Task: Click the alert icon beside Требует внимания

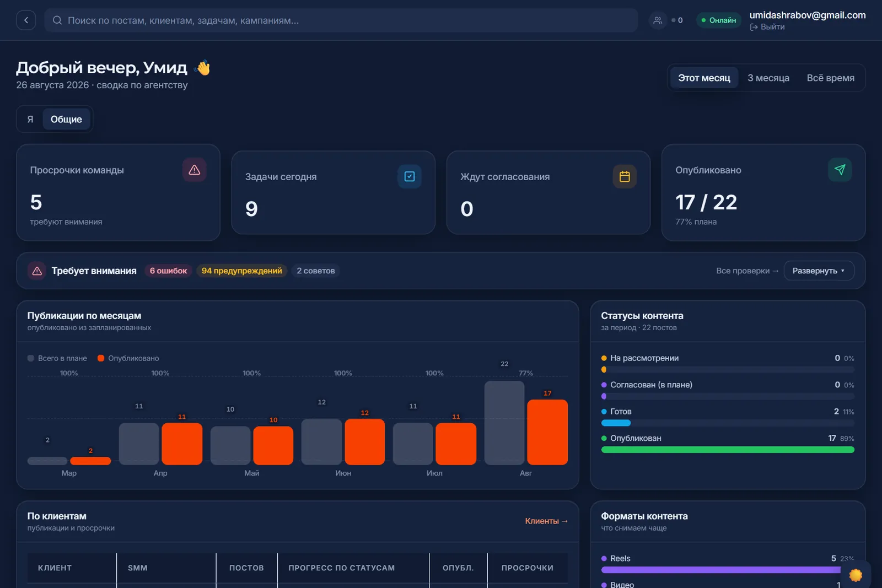Action: coord(37,271)
